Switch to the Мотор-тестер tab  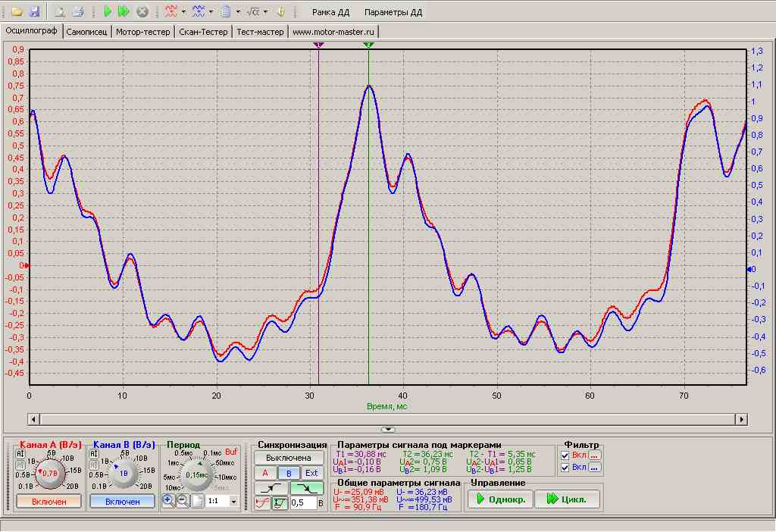[x=142, y=32]
